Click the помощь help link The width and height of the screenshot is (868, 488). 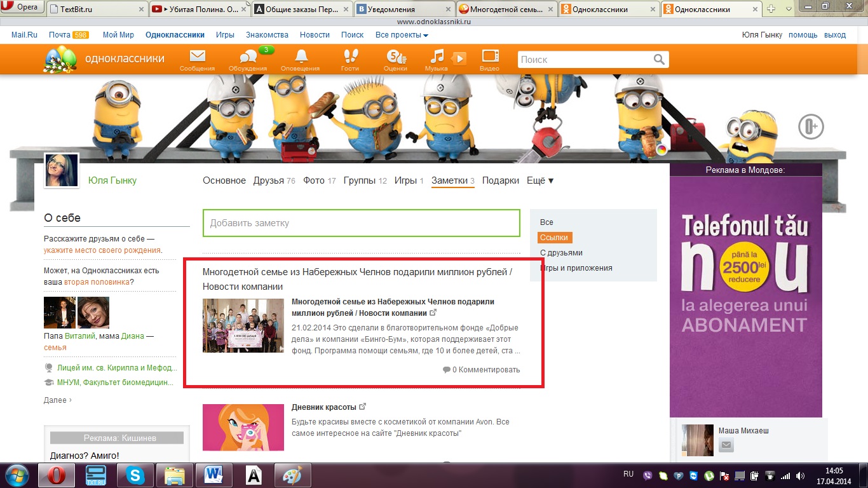[803, 35]
